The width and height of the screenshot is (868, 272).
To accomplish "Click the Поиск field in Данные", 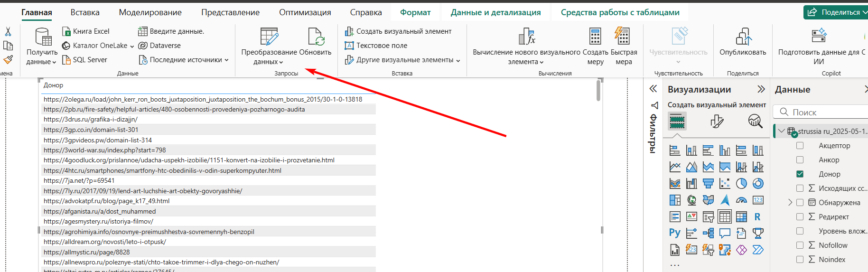I will (x=821, y=112).
